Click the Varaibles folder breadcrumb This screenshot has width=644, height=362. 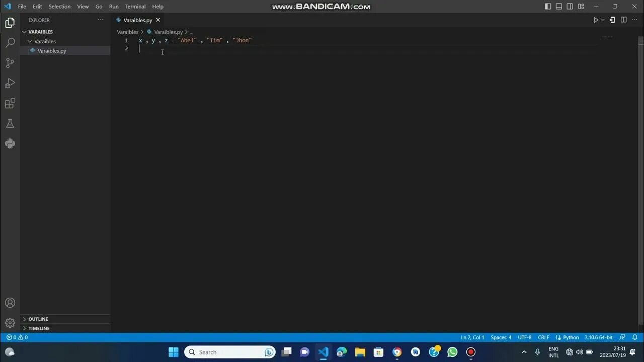click(127, 32)
